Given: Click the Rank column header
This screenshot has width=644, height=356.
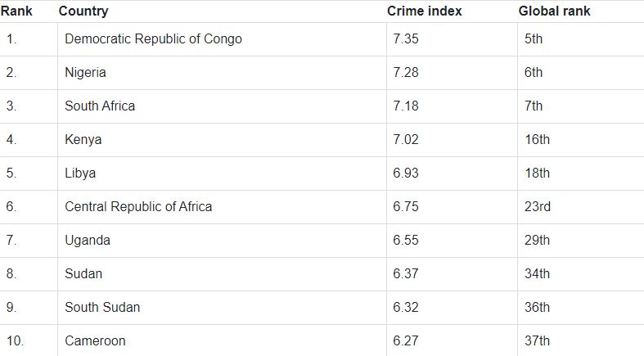Looking at the screenshot, I should click(16, 11).
